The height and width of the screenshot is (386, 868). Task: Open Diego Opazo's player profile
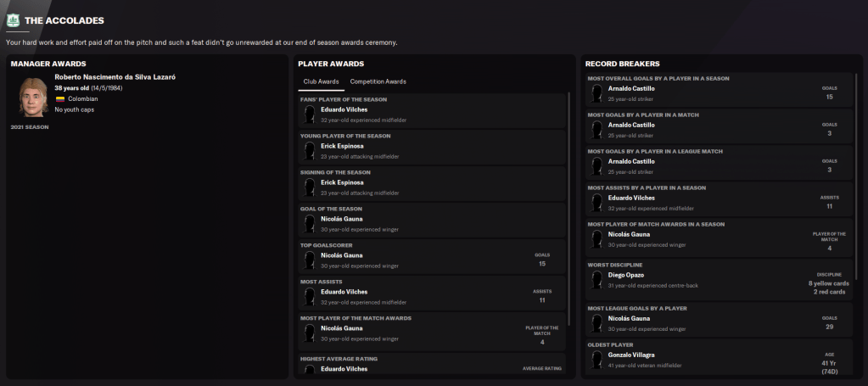[625, 275]
